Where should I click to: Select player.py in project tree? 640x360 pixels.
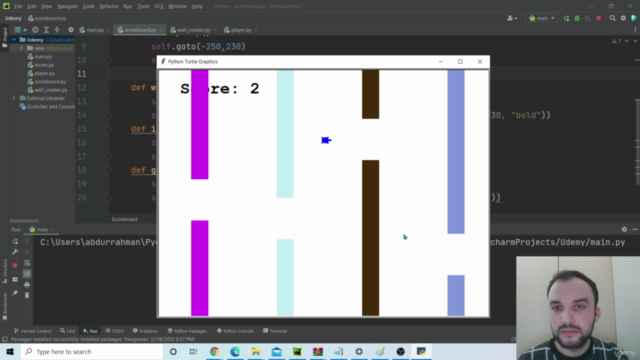[41, 73]
